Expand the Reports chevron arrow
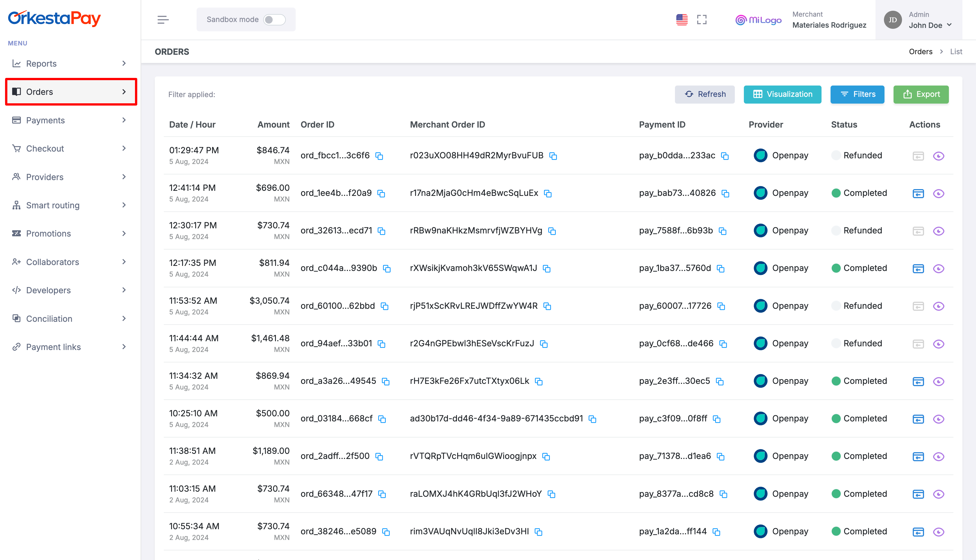This screenshot has height=560, width=976. pyautogui.click(x=124, y=64)
